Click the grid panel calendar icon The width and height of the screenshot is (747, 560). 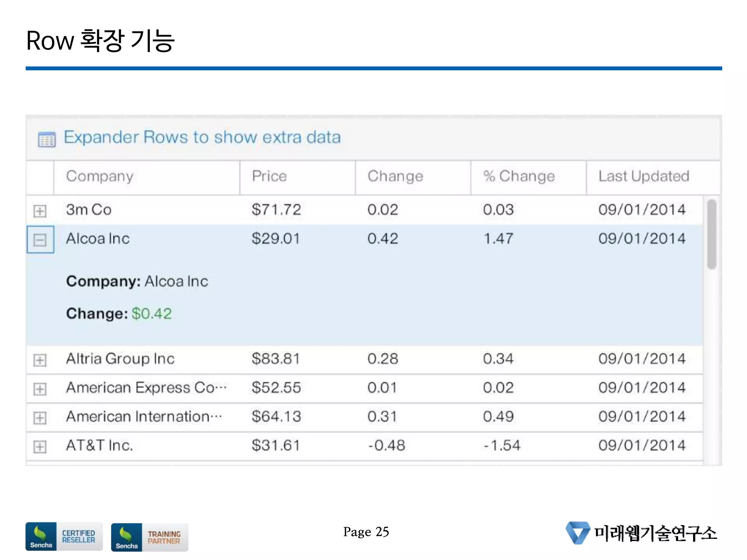[x=47, y=139]
